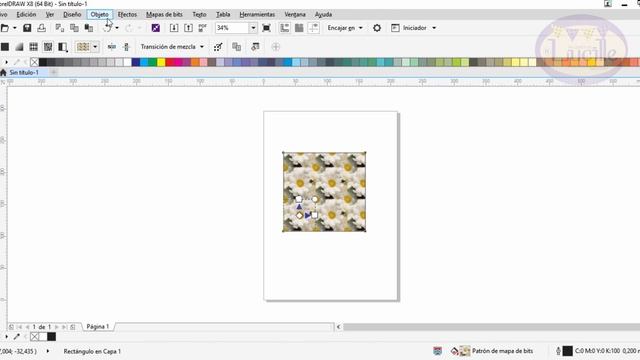Image resolution: width=640 pixels, height=360 pixels.
Task: Pick the black swatch in document palette
Action: (x=51, y=337)
